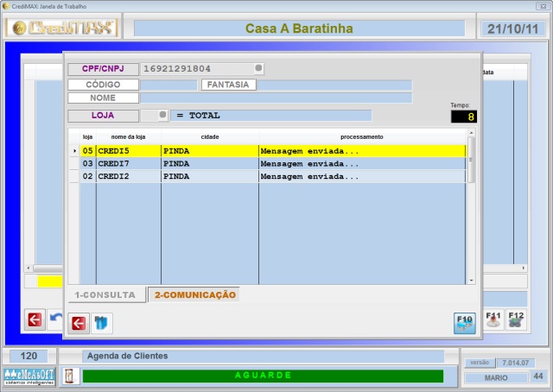Click the red back arrow in dialog
The width and height of the screenshot is (553, 392).
pyautogui.click(x=79, y=324)
